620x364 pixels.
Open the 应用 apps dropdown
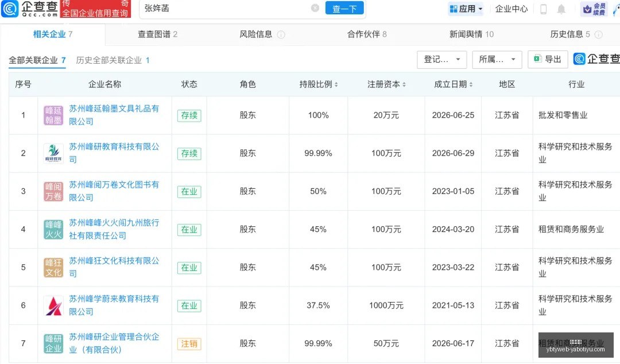pos(466,9)
